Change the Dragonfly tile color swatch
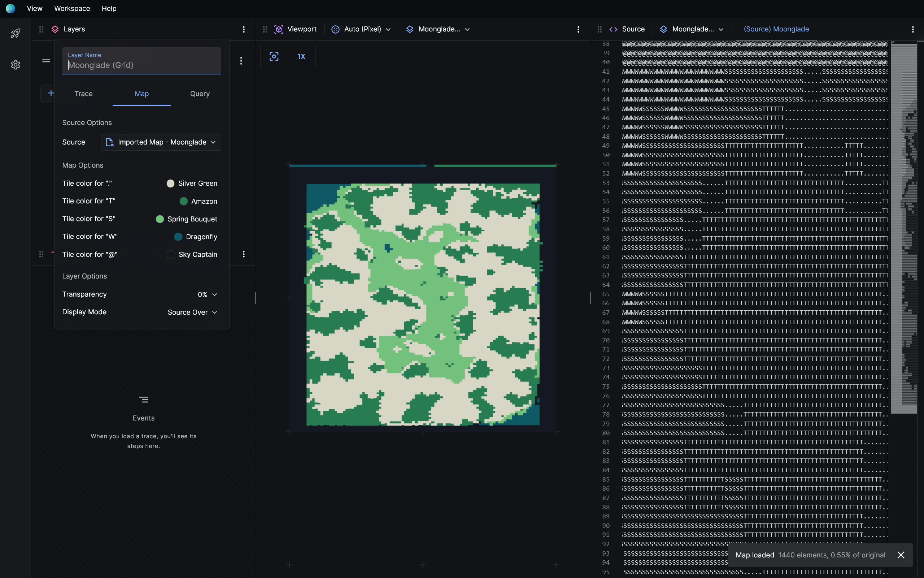Viewport: 924px width, 578px height. click(178, 237)
